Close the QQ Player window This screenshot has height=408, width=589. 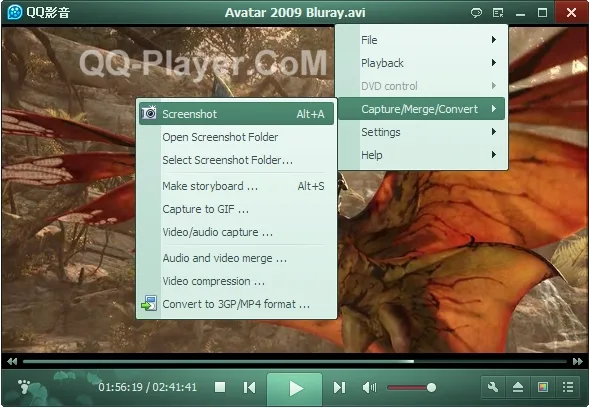pyautogui.click(x=571, y=13)
